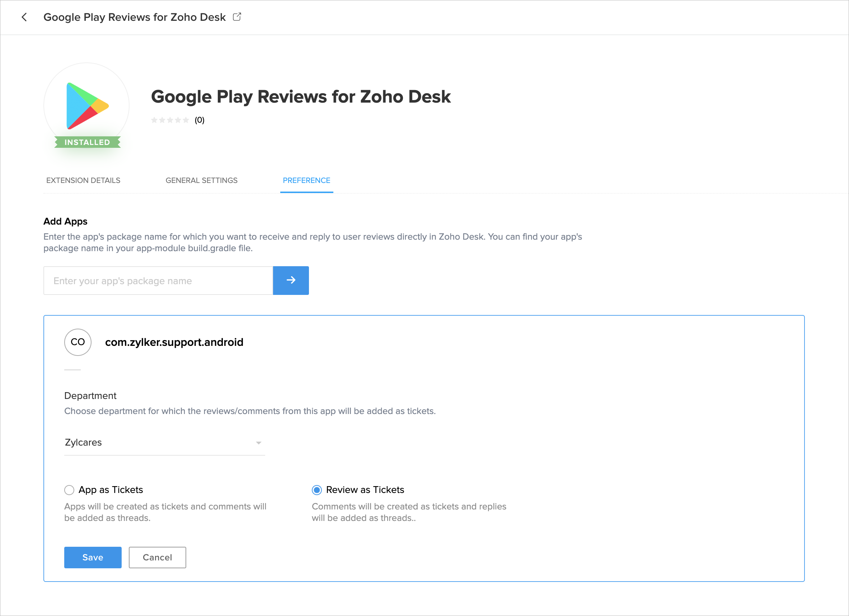The width and height of the screenshot is (849, 616).
Task: Select Review as Tickets radio button
Action: 317,490
